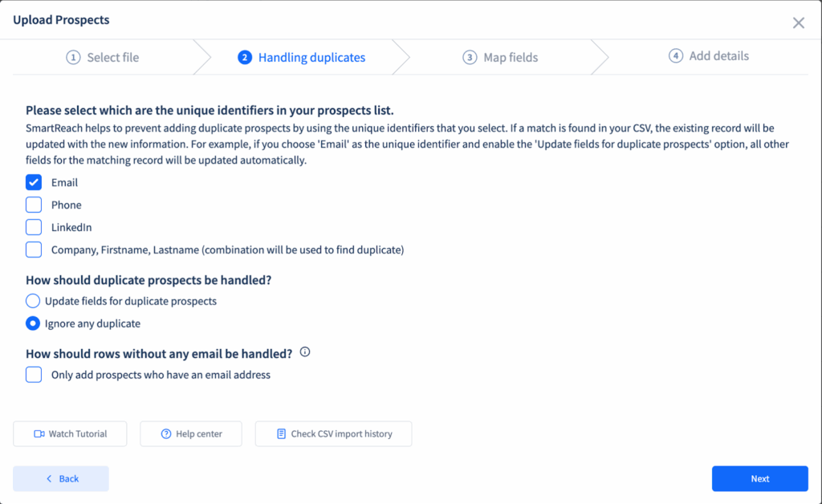This screenshot has width=822, height=504.
Task: Click the Next button
Action: click(x=759, y=478)
